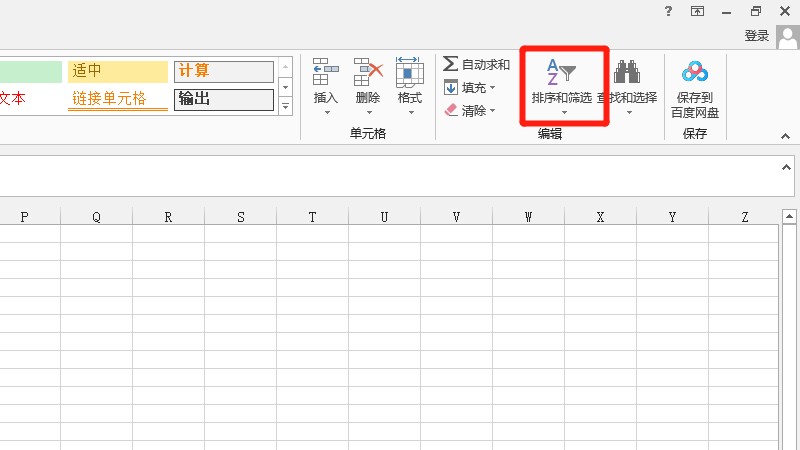Open the Clear (清除) dropdown
Image resolution: width=800 pixels, height=450 pixels.
(470, 110)
